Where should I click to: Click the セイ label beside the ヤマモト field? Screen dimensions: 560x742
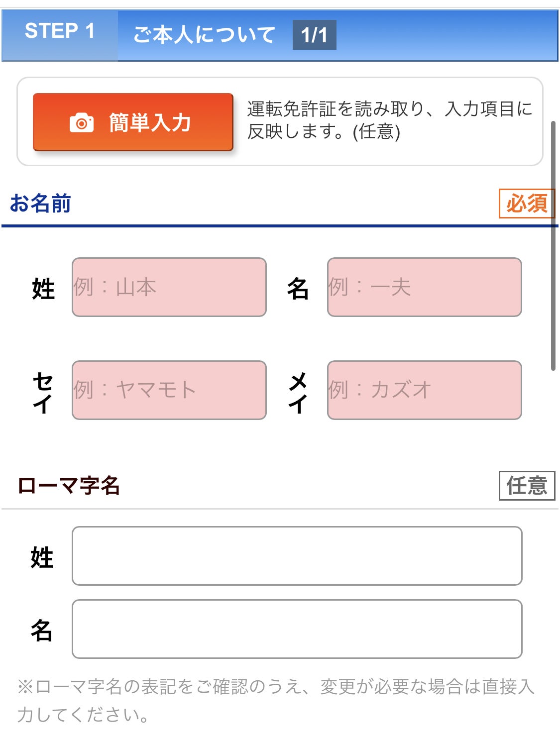43,392
